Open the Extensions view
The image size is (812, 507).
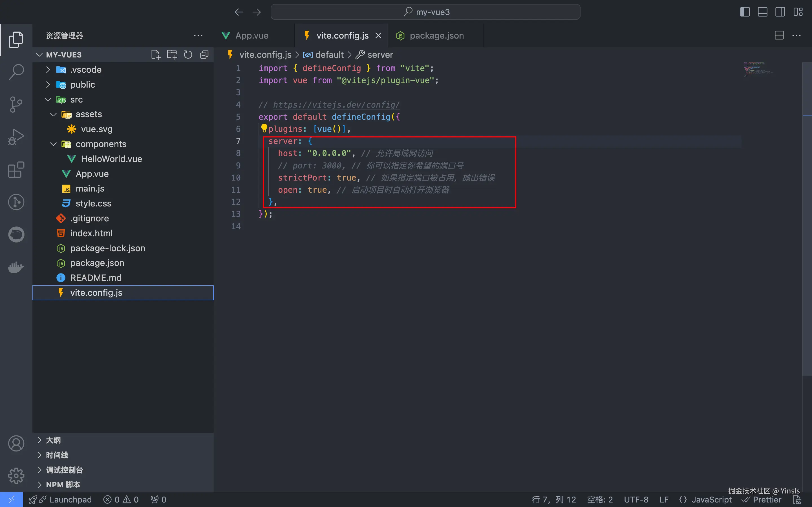(x=16, y=169)
